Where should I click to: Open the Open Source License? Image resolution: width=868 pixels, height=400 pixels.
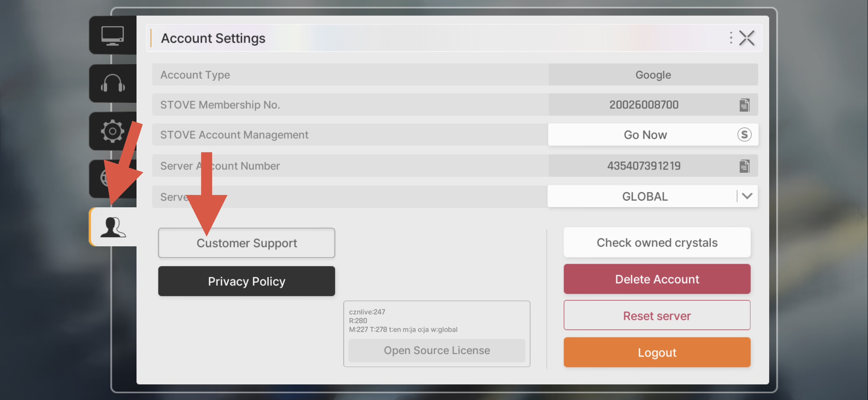(437, 350)
